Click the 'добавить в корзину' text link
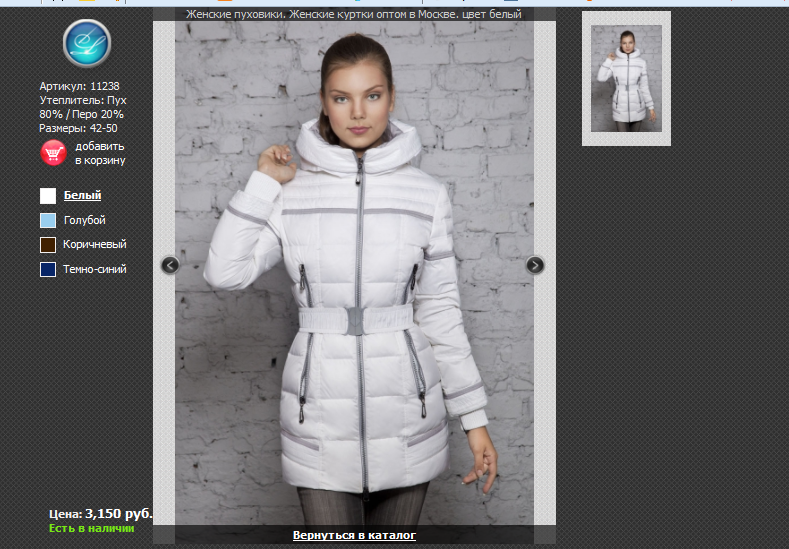The height and width of the screenshot is (549, 789). 100,153
